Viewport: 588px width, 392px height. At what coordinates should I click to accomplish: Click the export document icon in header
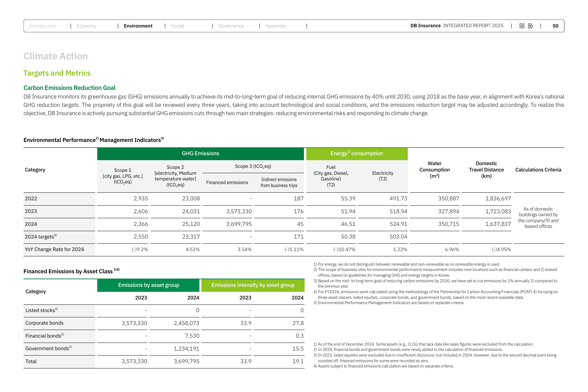pos(530,26)
